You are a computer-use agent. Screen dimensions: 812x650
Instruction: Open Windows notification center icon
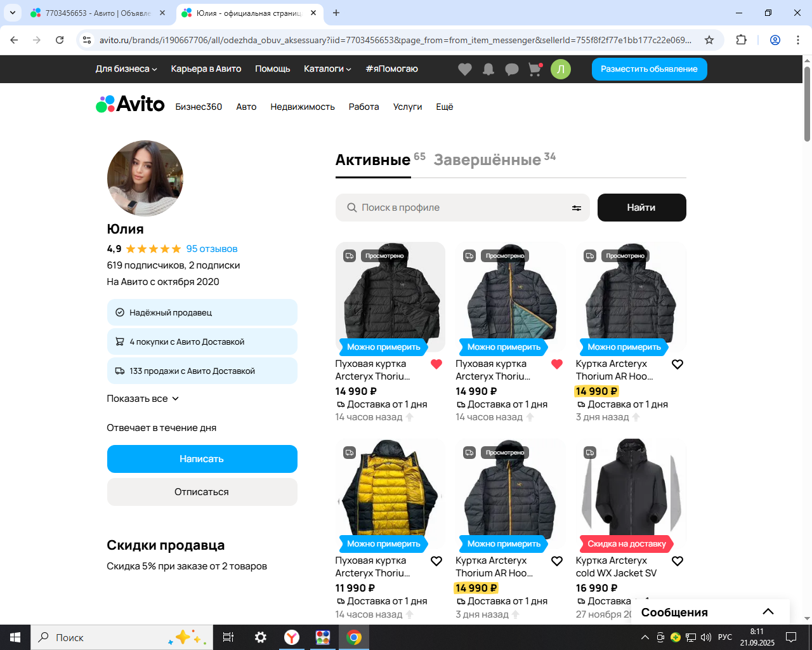tap(791, 637)
